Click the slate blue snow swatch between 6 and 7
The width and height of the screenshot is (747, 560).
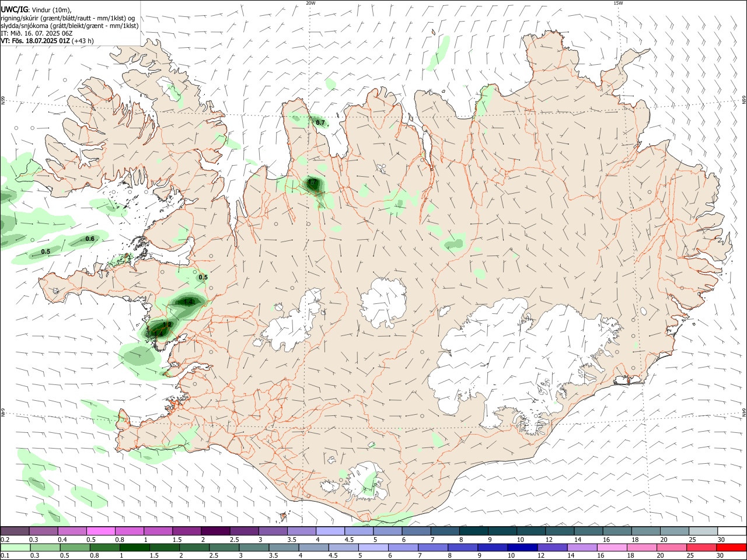click(416, 531)
